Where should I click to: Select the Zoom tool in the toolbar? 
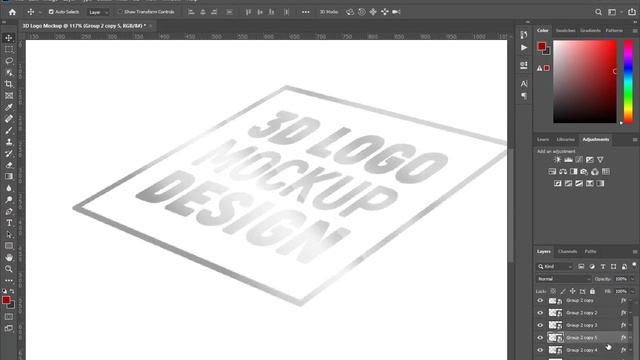click(x=9, y=269)
